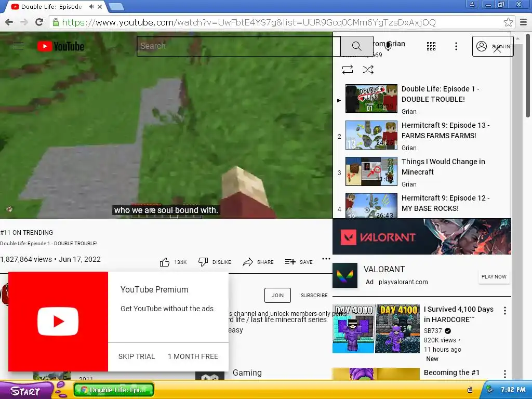The height and width of the screenshot is (399, 532).
Task: Bookmark page with the star icon
Action: pos(508,22)
